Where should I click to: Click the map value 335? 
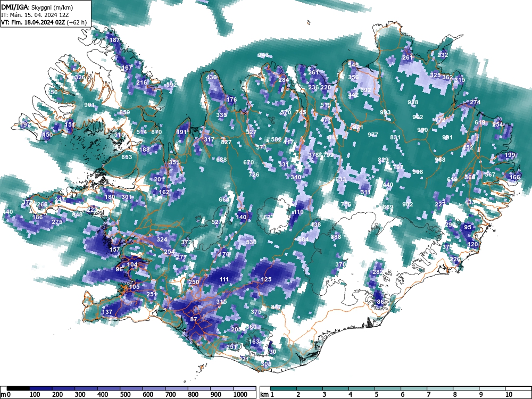click(x=221, y=115)
